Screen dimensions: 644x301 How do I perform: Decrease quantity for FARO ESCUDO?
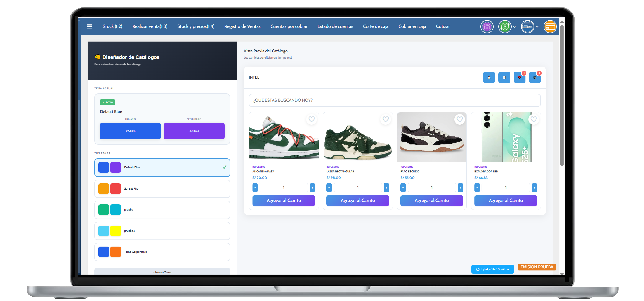tap(403, 188)
